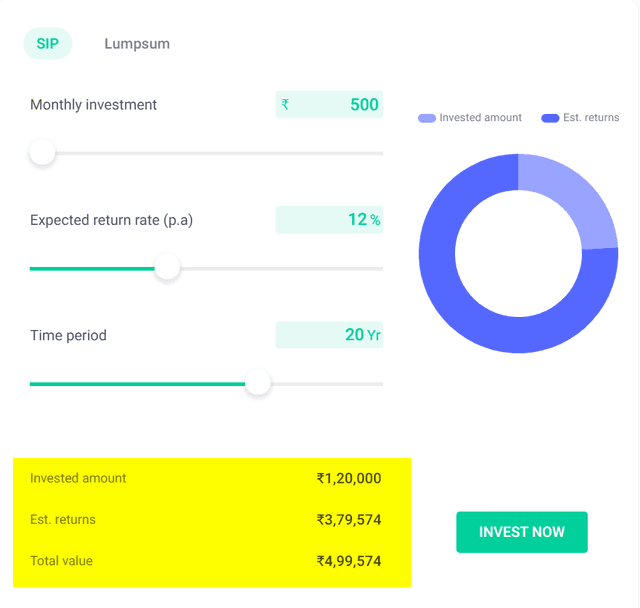
Task: Click the Yr unit beside time period value
Action: 374,335
